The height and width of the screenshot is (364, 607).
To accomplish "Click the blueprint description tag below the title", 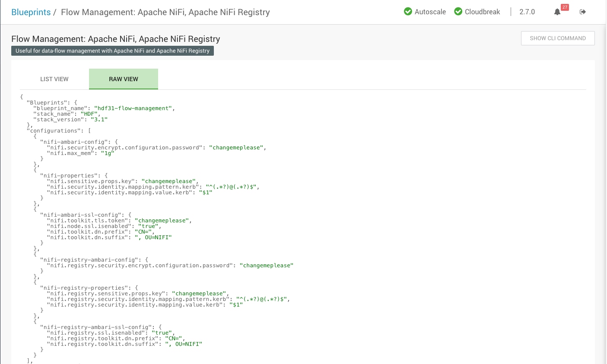I will pos(112,51).
